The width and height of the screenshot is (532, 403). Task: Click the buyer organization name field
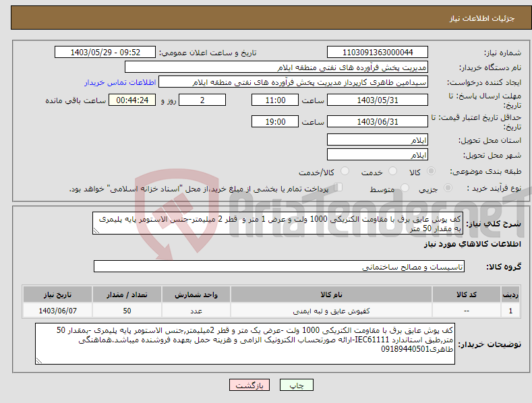(276, 67)
